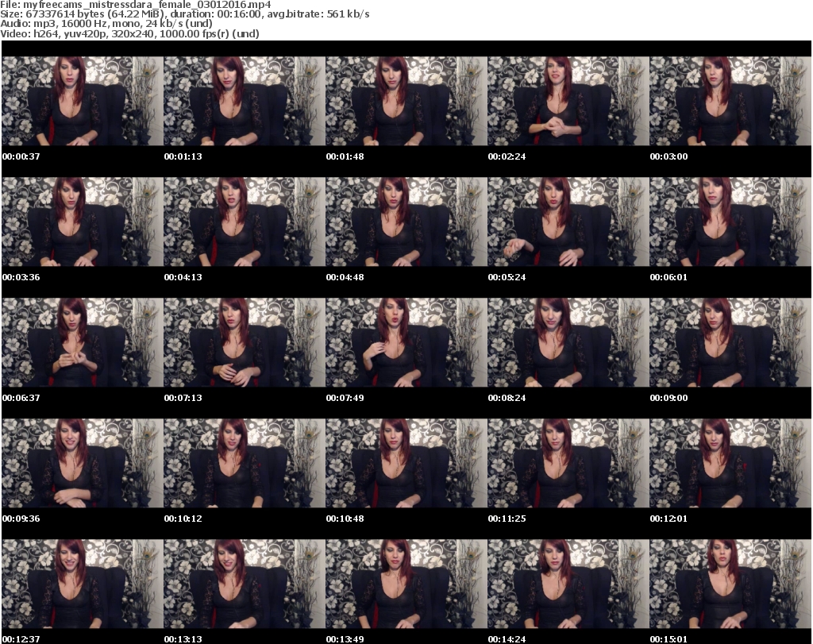The width and height of the screenshot is (813, 644).
Task: Click the timestamp text 00:04:13
Action: click(183, 277)
